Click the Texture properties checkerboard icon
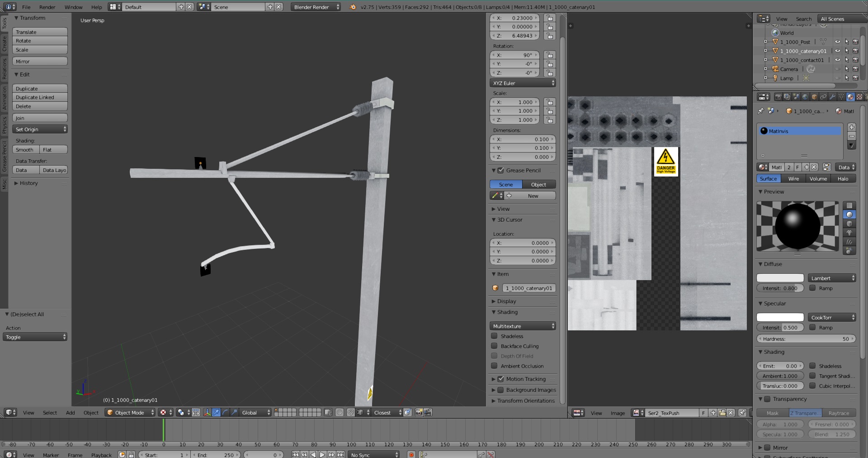Screen dimensions: 868x458 859,97
